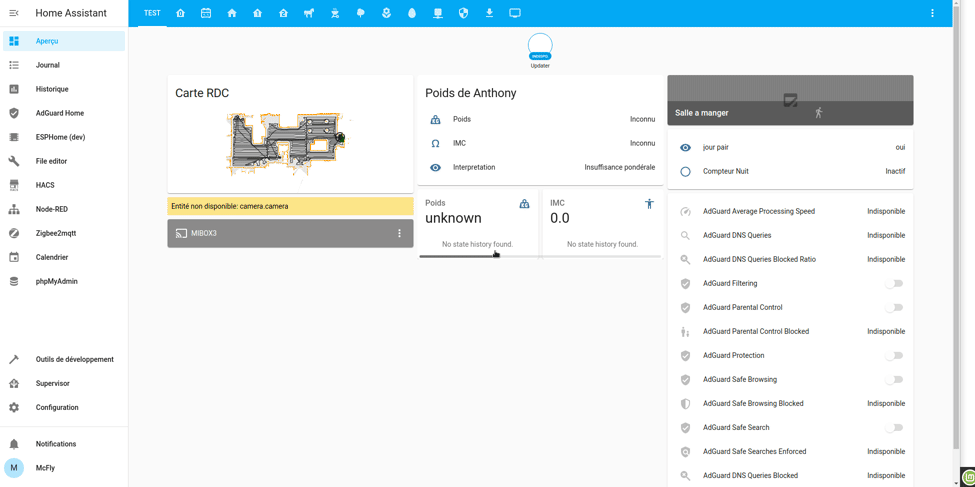
Task: Open the Poids entity row
Action: tap(540, 119)
